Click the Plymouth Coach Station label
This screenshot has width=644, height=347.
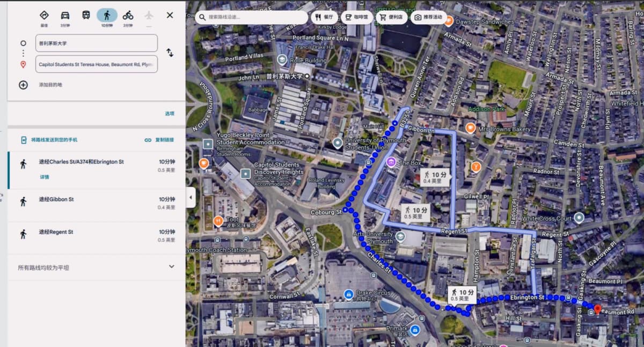pyautogui.click(x=217, y=250)
